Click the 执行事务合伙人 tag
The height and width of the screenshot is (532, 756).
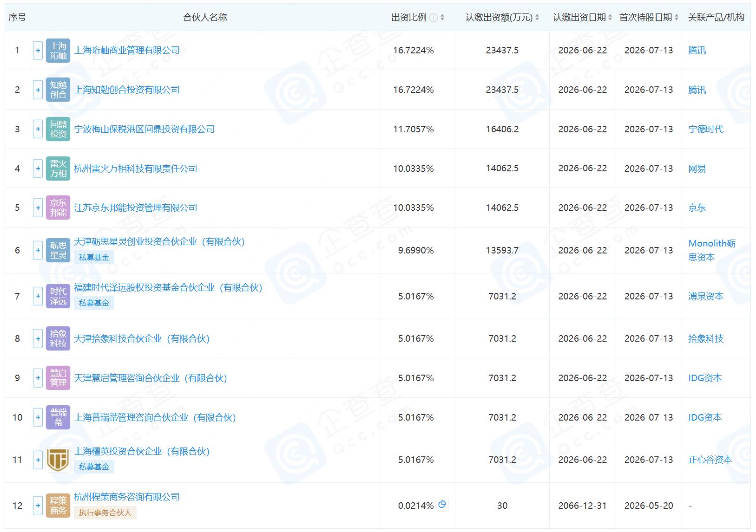(x=105, y=513)
